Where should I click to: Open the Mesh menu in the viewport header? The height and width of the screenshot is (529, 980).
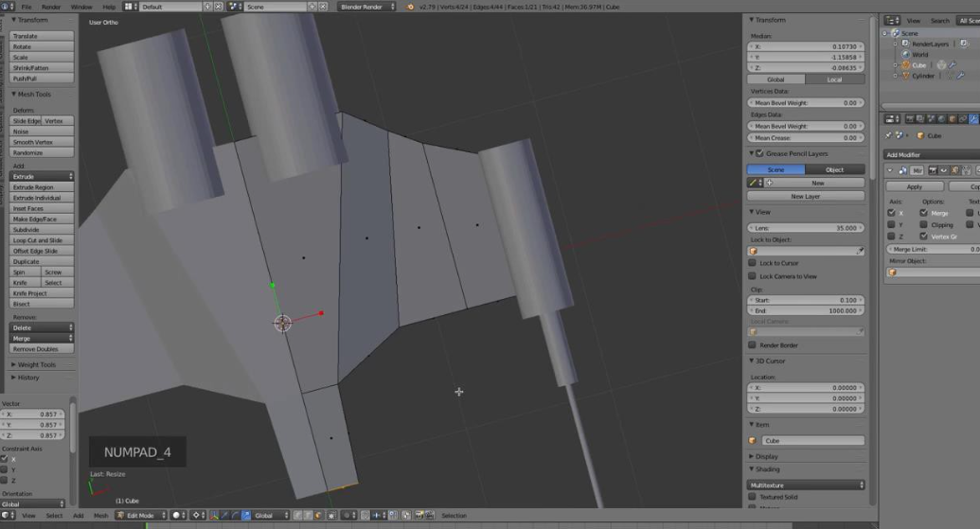101,516
